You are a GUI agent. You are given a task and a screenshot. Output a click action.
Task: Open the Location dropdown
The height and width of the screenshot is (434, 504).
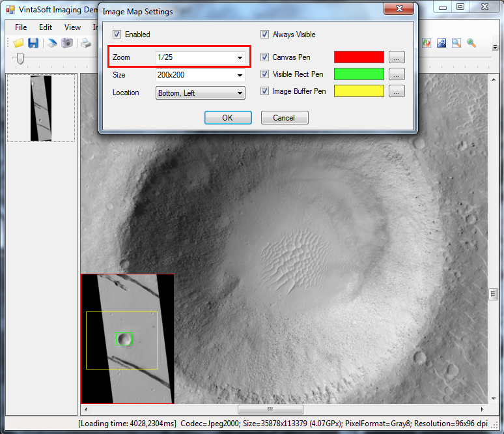click(x=239, y=93)
